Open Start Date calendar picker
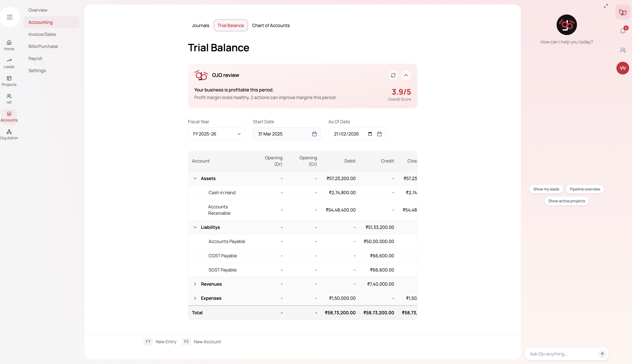 tap(314, 134)
